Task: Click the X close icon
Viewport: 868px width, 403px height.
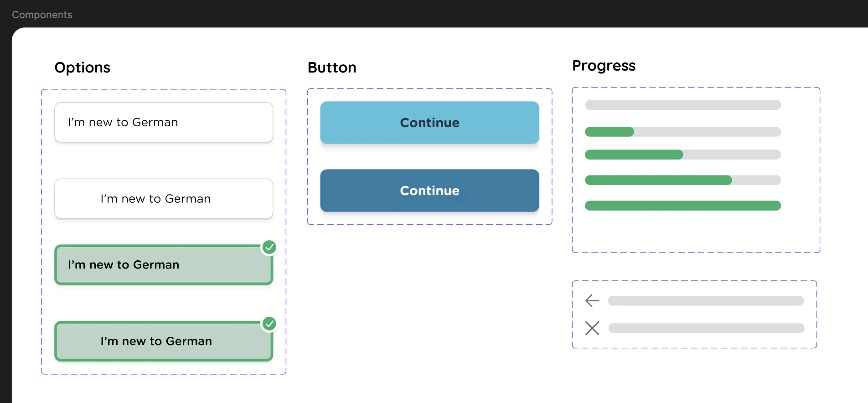Action: pyautogui.click(x=591, y=328)
